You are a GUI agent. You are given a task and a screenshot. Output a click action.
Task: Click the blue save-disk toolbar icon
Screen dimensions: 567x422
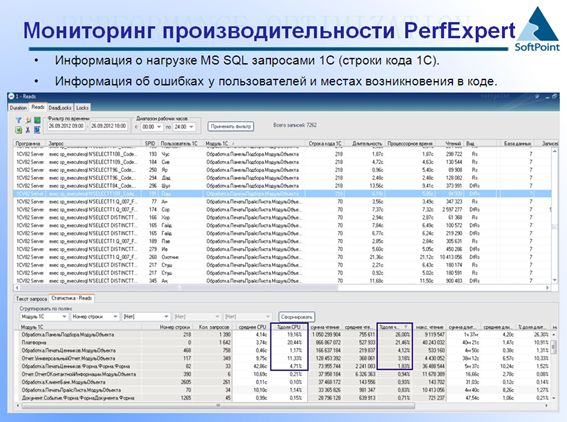click(x=37, y=130)
